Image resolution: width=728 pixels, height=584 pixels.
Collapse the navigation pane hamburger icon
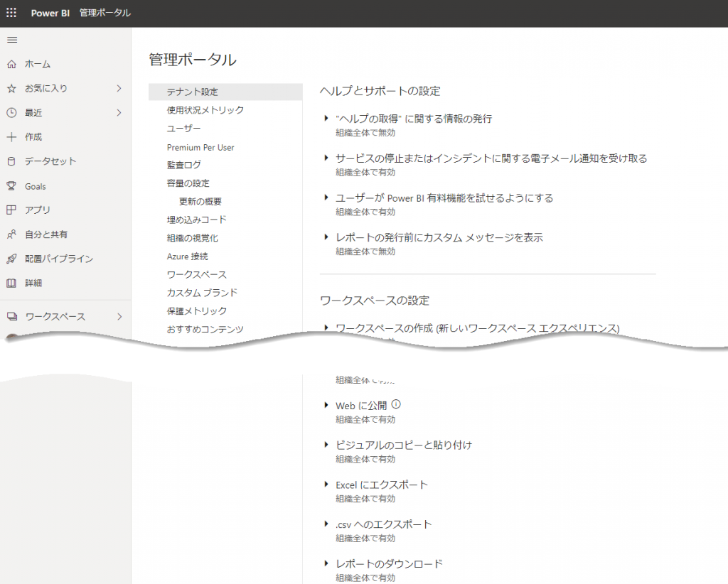click(x=11, y=40)
